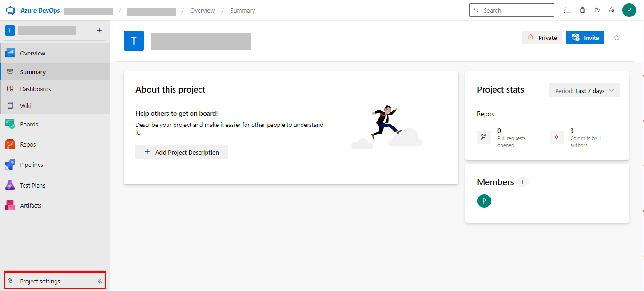Collapse the sidebar with the double chevron
644x291 pixels.
click(x=99, y=281)
